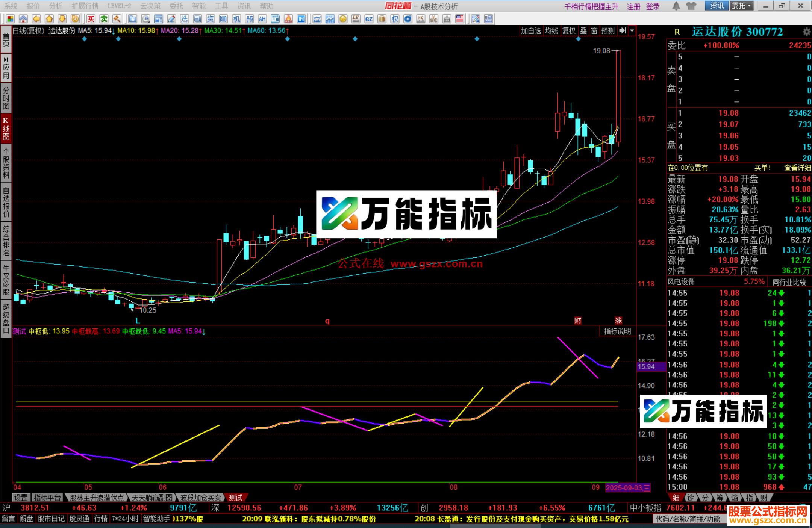The image size is (812, 528).
Task: Select the 卖 (Sell) toolbar icon
Action: click(104, 19)
